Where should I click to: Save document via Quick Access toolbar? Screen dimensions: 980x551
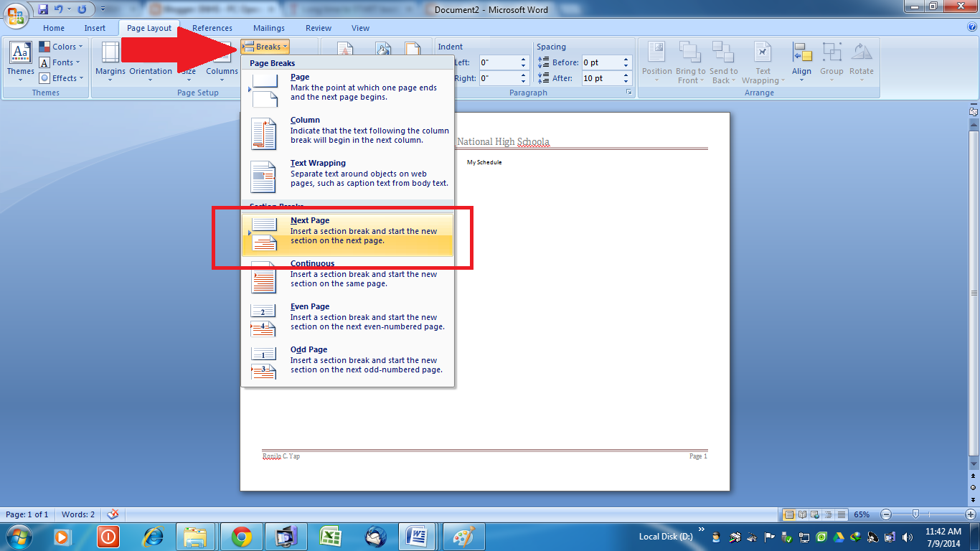pyautogui.click(x=43, y=9)
